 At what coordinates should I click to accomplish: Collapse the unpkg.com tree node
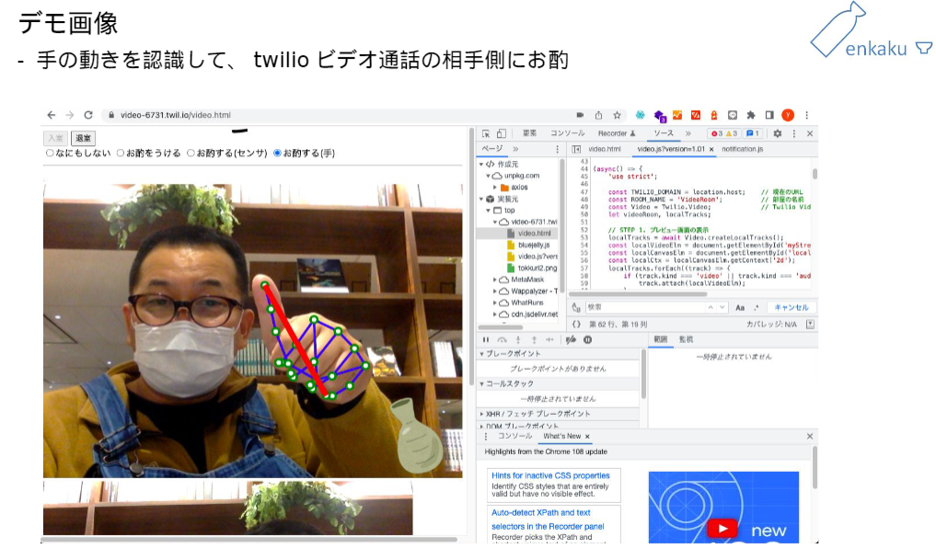coord(488,176)
